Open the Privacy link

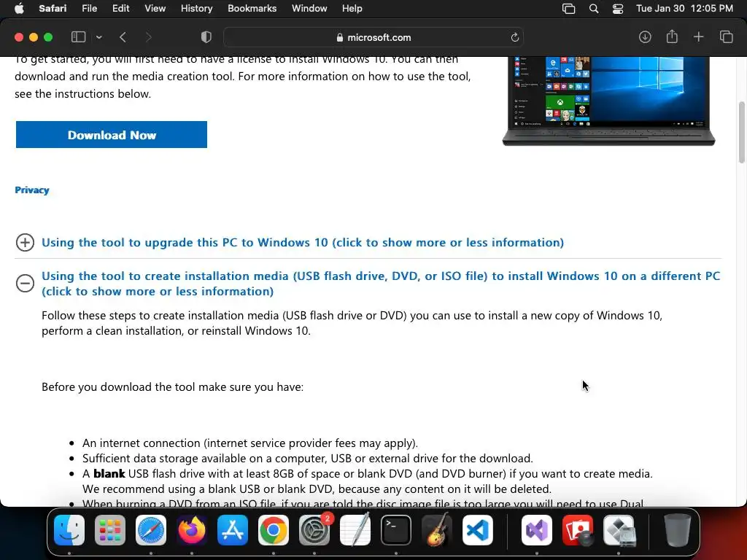[x=32, y=190]
